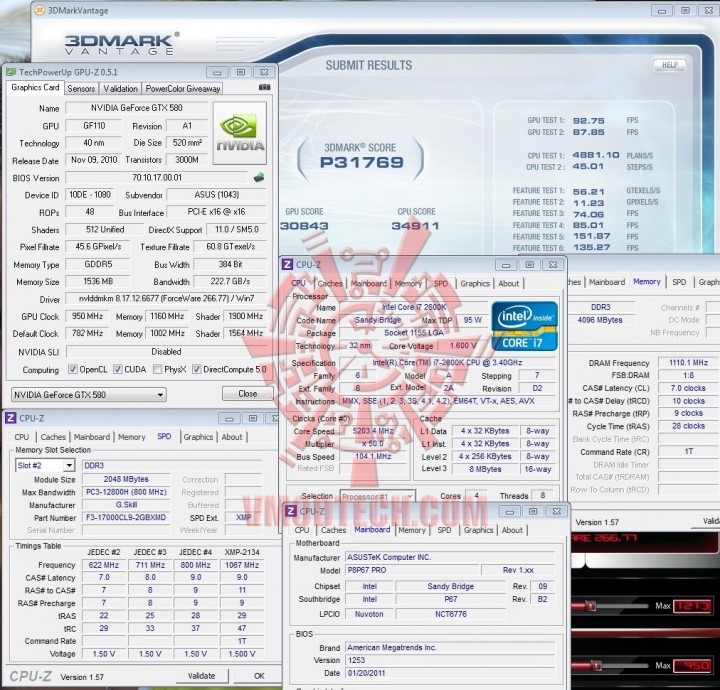This screenshot has height=690, width=720.
Task: Close the 3DMarkVantage window
Action: point(709,10)
